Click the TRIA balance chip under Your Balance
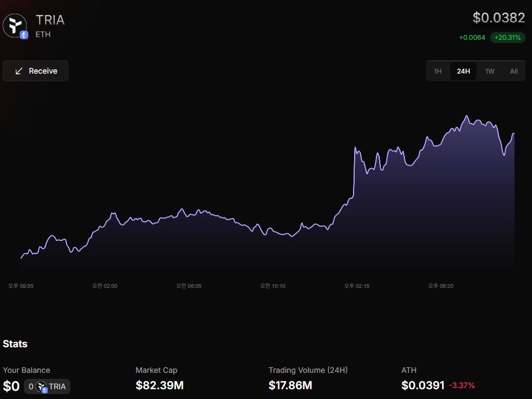Viewport: 532px width, 399px height. [x=47, y=386]
